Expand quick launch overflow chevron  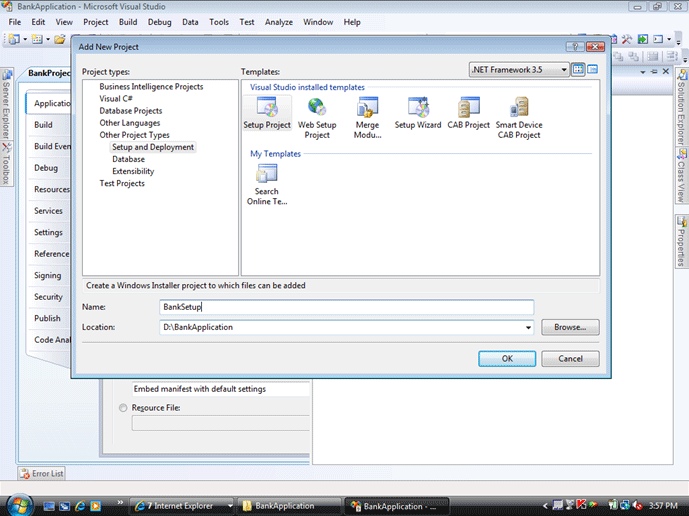[x=120, y=502]
